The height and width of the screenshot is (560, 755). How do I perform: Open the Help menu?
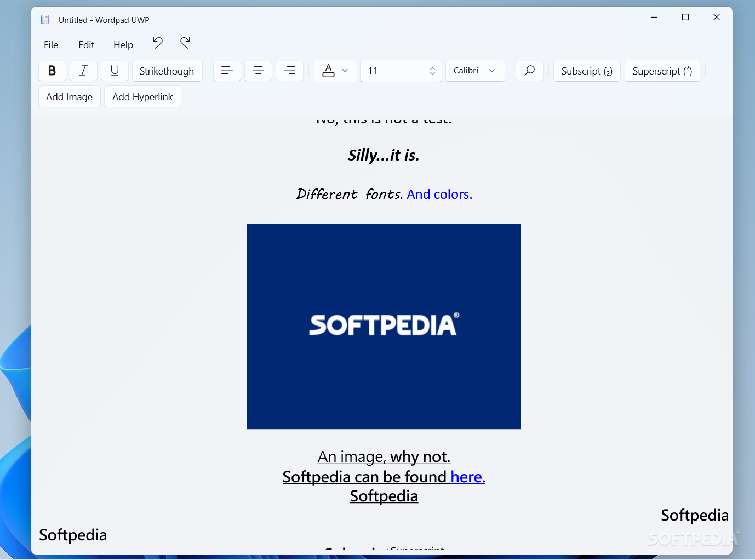click(x=123, y=45)
